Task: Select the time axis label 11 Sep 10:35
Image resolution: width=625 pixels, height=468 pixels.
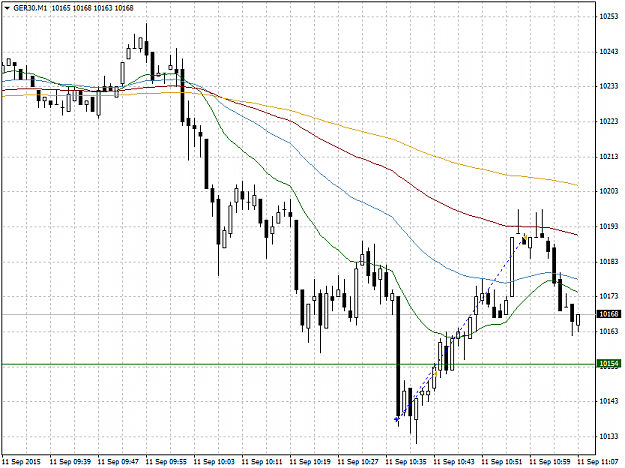Action: tap(406, 462)
